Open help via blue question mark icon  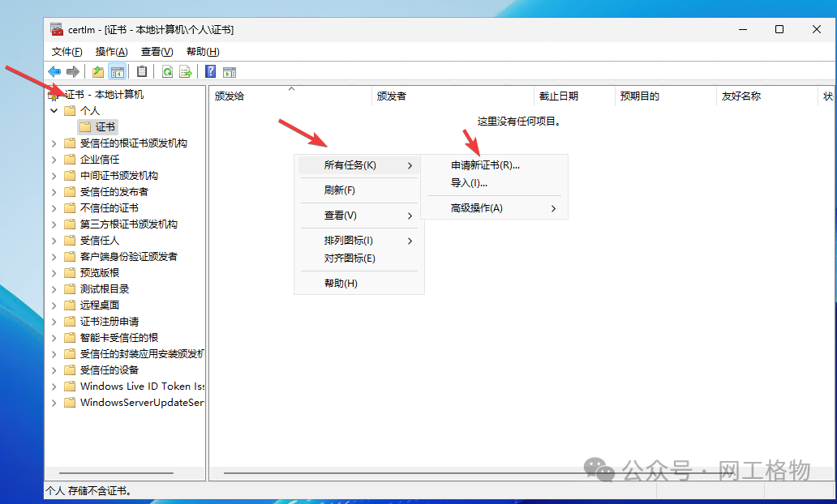coord(210,71)
